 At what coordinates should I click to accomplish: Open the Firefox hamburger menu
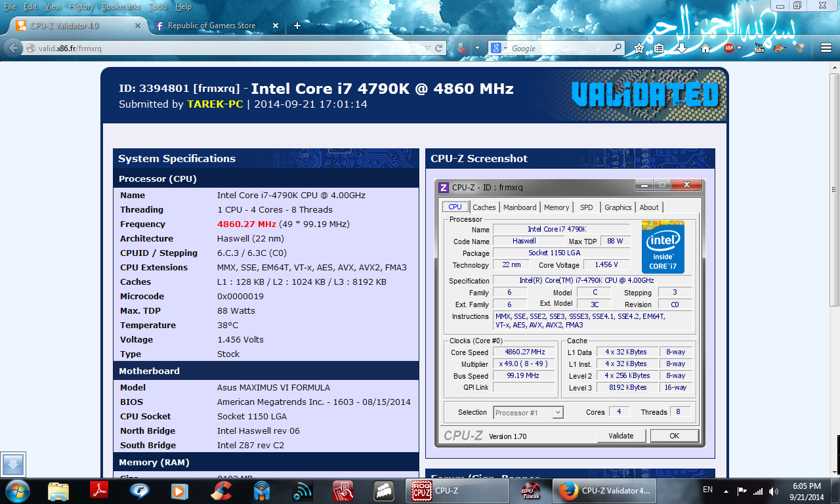(x=826, y=48)
